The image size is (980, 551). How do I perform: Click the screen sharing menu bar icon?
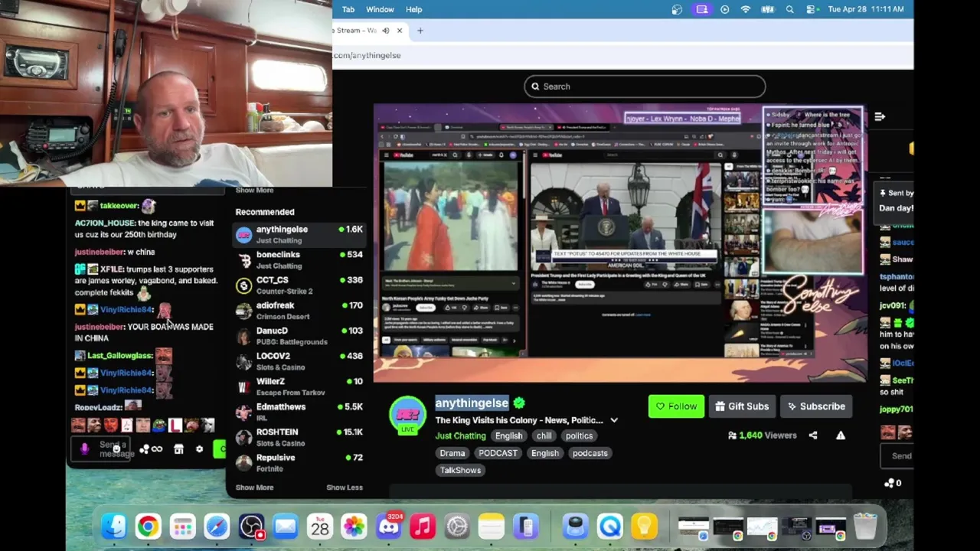(x=702, y=9)
